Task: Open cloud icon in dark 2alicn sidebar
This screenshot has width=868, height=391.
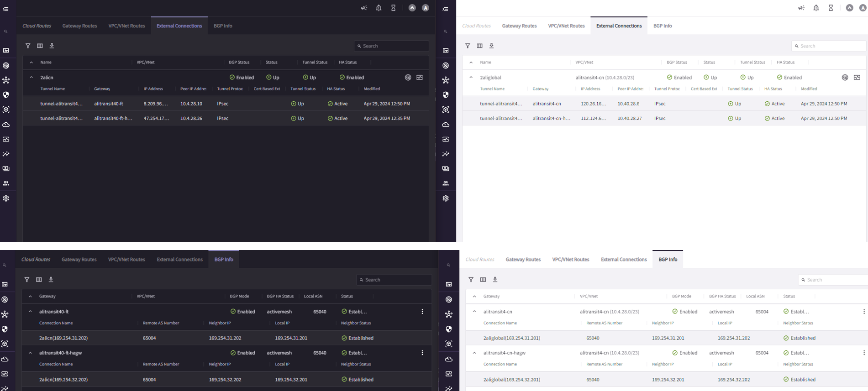Action: pyautogui.click(x=6, y=125)
